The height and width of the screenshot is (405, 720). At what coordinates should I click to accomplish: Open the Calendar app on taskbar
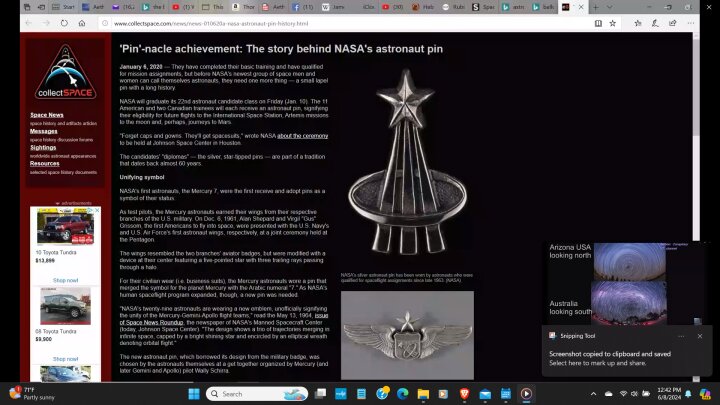506,394
